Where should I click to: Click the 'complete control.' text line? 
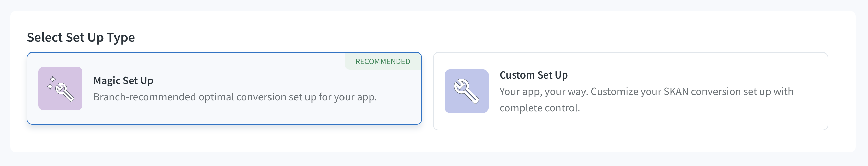[x=540, y=108]
